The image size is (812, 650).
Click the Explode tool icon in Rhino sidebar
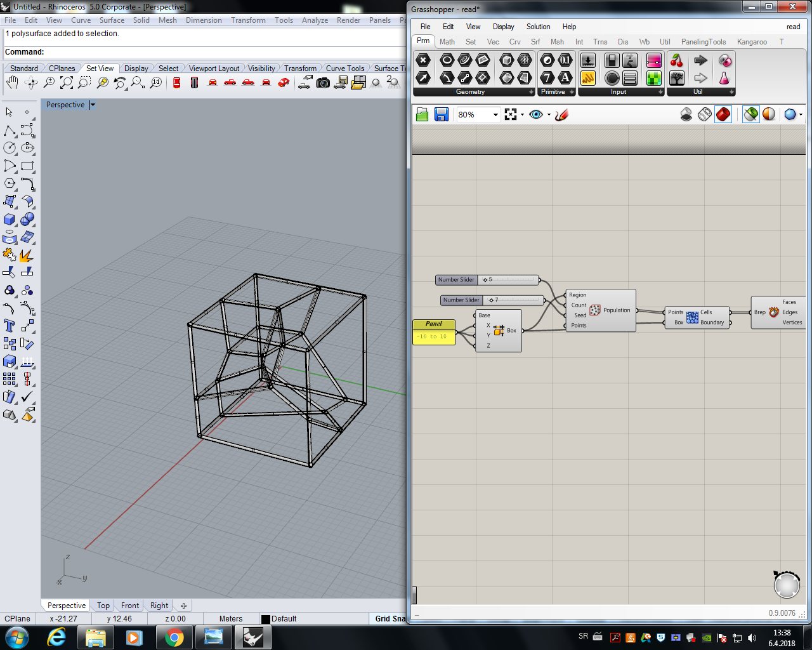(x=27, y=255)
